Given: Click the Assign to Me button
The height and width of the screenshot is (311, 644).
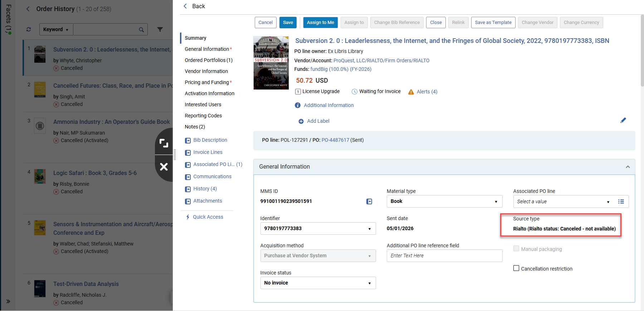Looking at the screenshot, I should click(x=321, y=23).
